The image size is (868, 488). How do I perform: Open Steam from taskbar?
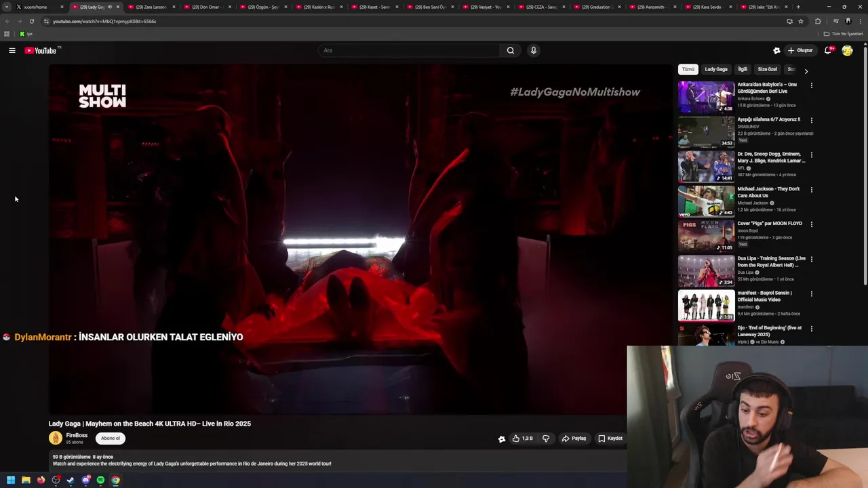71,480
